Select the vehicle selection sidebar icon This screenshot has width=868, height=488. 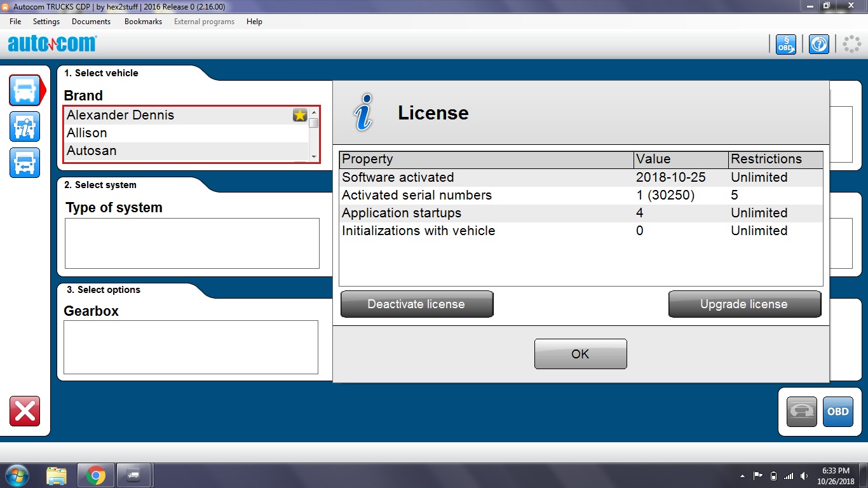(25, 90)
